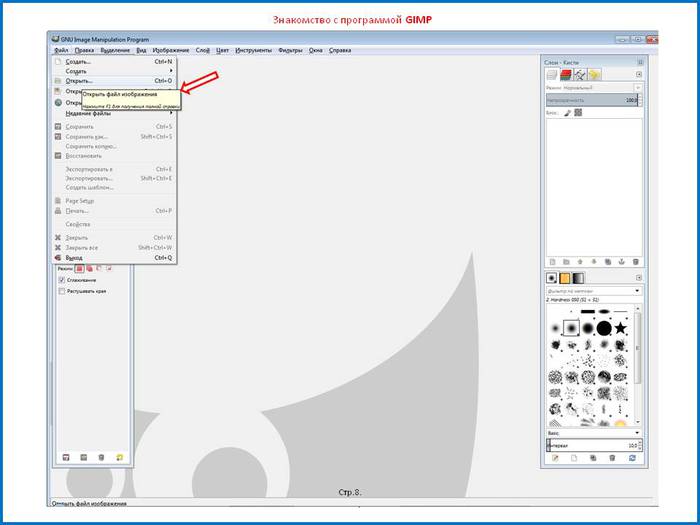Save tool options icon in toolbox

(x=66, y=458)
